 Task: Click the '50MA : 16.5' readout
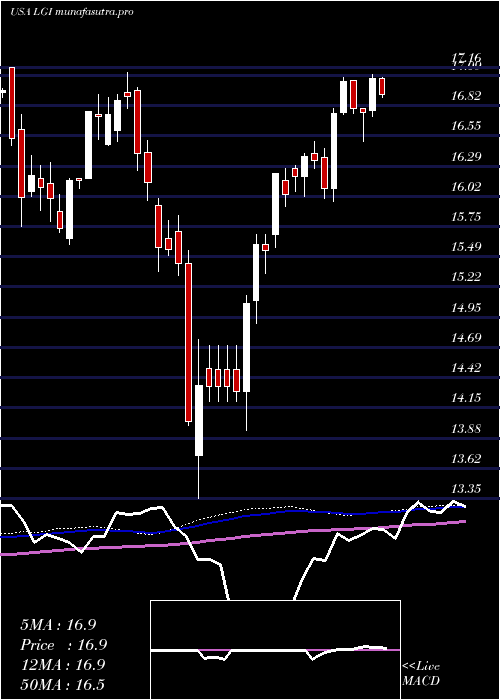tap(62, 685)
